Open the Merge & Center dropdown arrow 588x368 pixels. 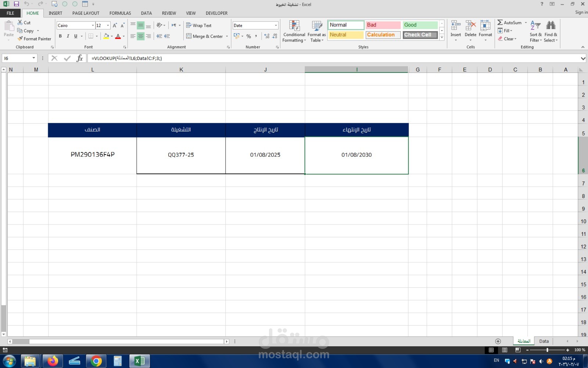(227, 36)
